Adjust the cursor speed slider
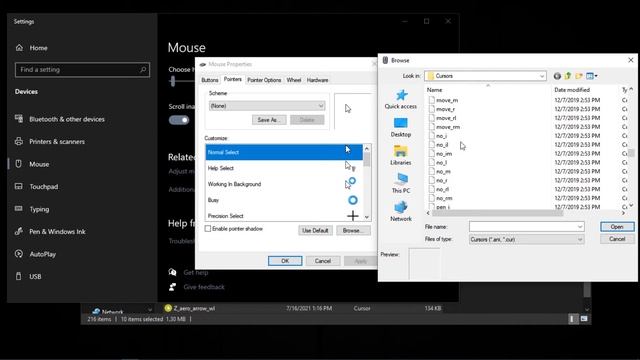This screenshot has height=360, width=640. [x=173, y=81]
